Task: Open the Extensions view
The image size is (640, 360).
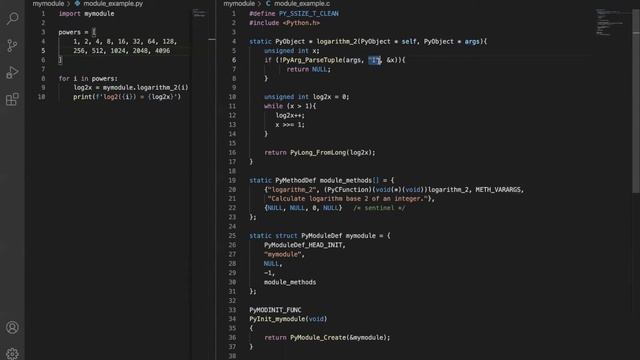Action: pyautogui.click(x=12, y=99)
